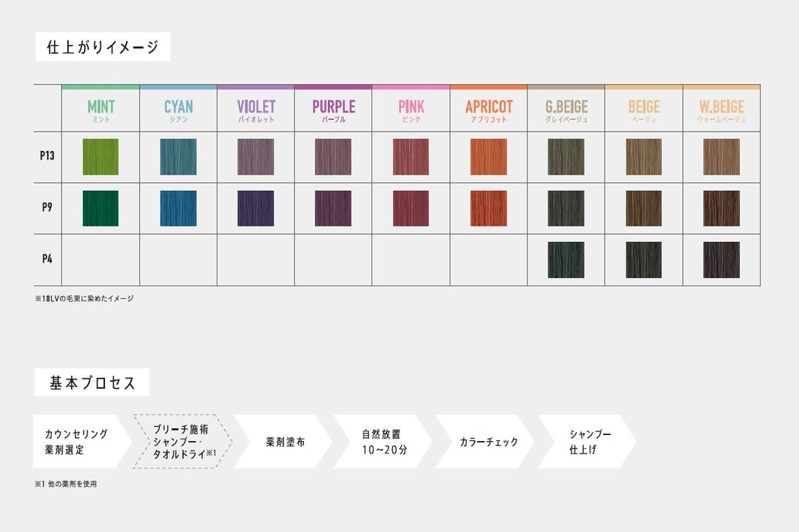
Task: Click the カウンセリング薬剤選定 process step
Action: tap(78, 442)
